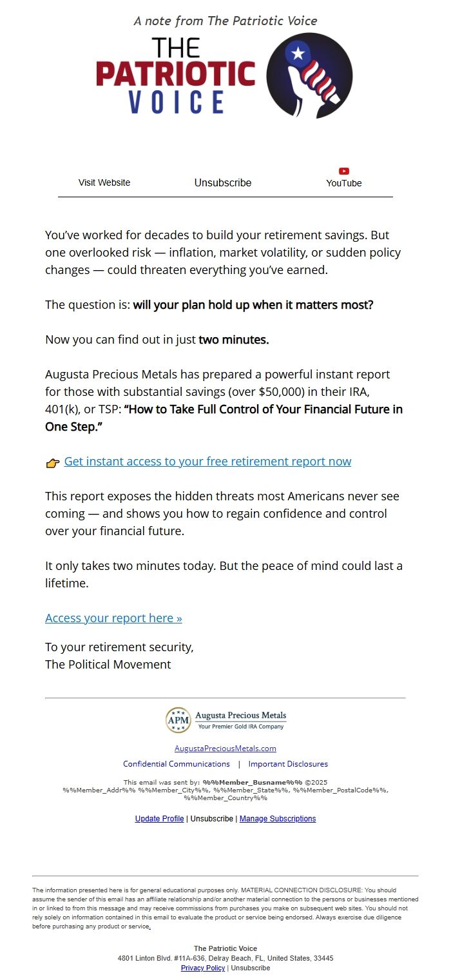
Task: Click Unsubscribe next to Privacy Policy
Action: coord(251,968)
